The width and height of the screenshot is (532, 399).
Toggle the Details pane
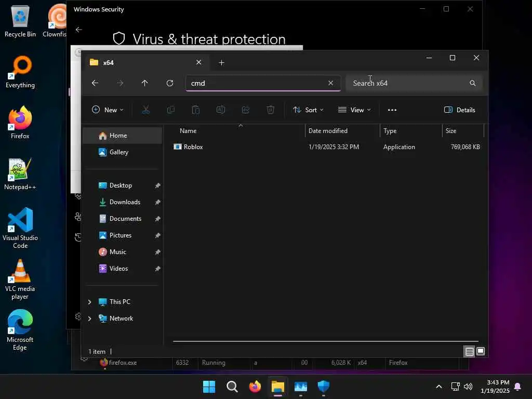[x=460, y=110]
